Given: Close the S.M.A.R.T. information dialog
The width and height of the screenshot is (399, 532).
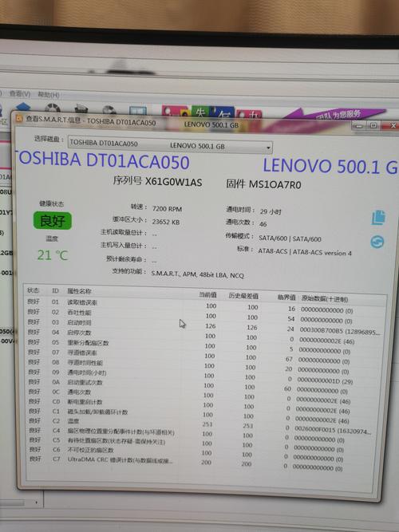Looking at the screenshot, I should click(x=392, y=126).
